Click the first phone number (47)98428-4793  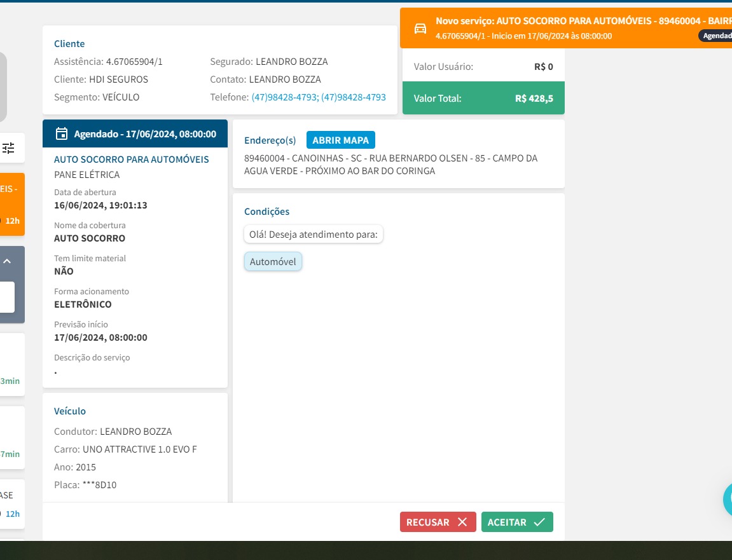tap(284, 97)
